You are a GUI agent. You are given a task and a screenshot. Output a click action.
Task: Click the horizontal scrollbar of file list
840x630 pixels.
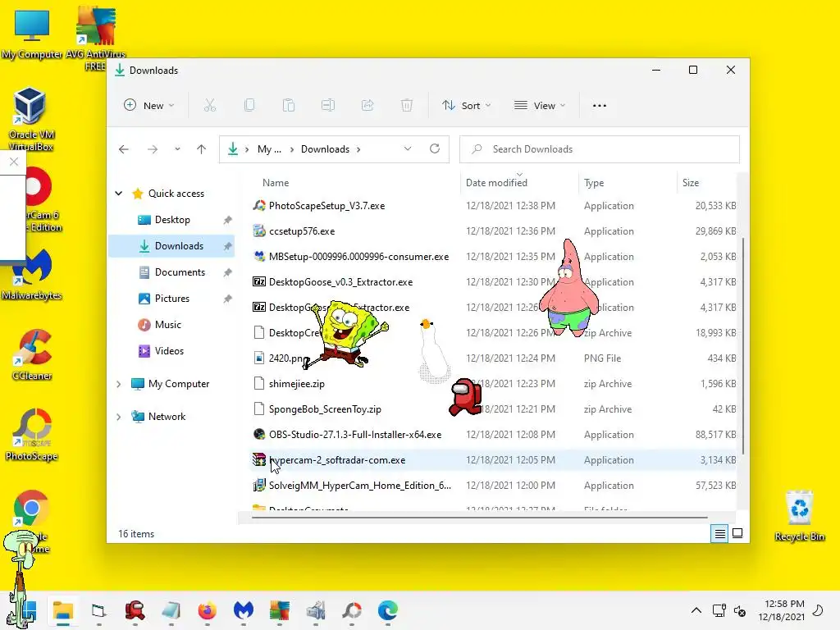pyautogui.click(x=479, y=518)
